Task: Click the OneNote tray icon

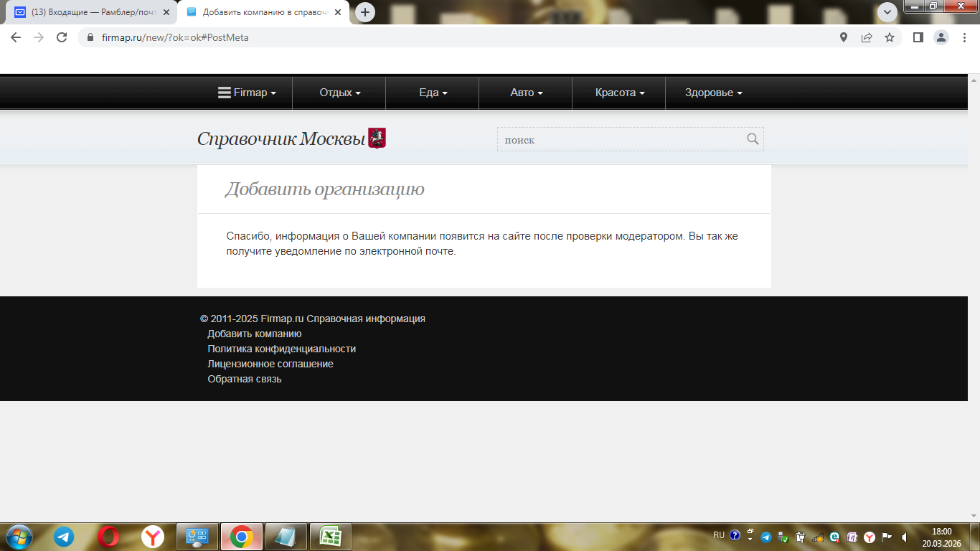Action: pyautogui.click(x=852, y=537)
